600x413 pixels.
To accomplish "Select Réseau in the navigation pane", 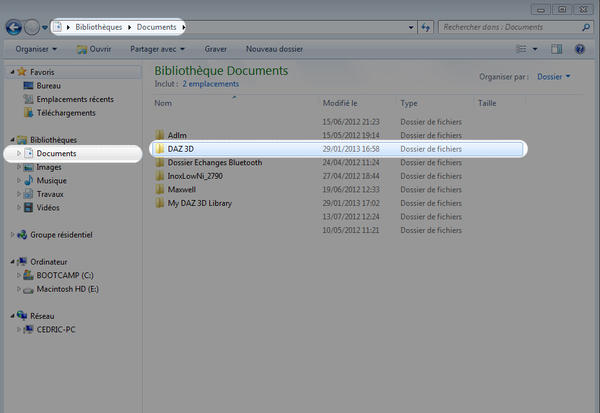I will point(42,316).
